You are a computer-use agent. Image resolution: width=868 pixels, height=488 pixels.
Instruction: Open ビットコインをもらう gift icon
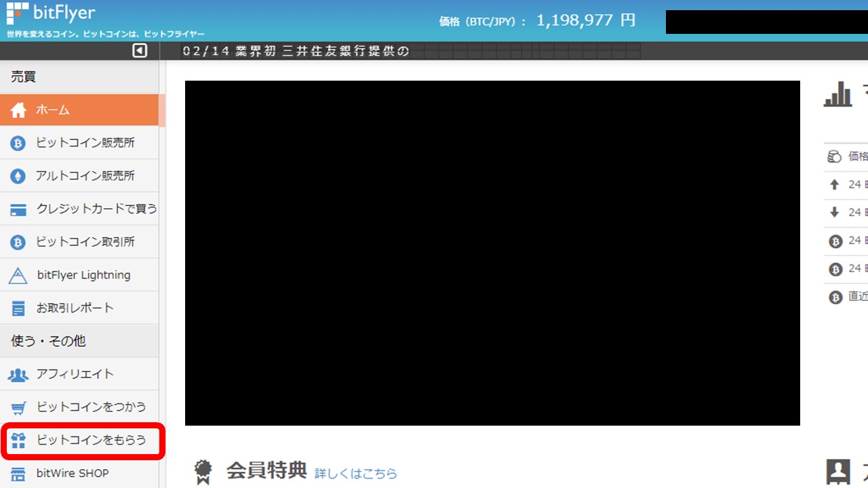point(18,440)
